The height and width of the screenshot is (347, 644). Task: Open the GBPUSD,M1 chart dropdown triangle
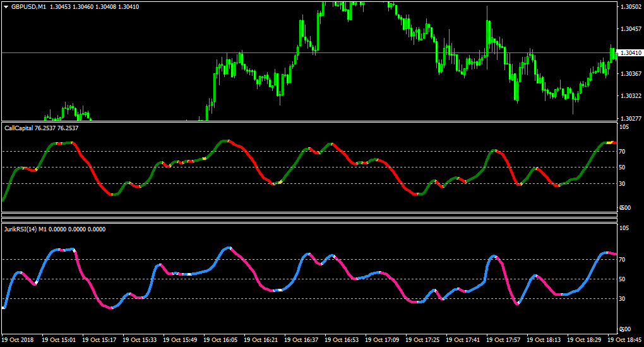coord(6,7)
